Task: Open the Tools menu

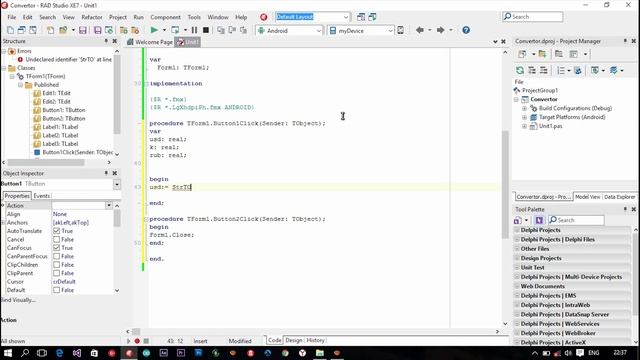Action: 194,17
